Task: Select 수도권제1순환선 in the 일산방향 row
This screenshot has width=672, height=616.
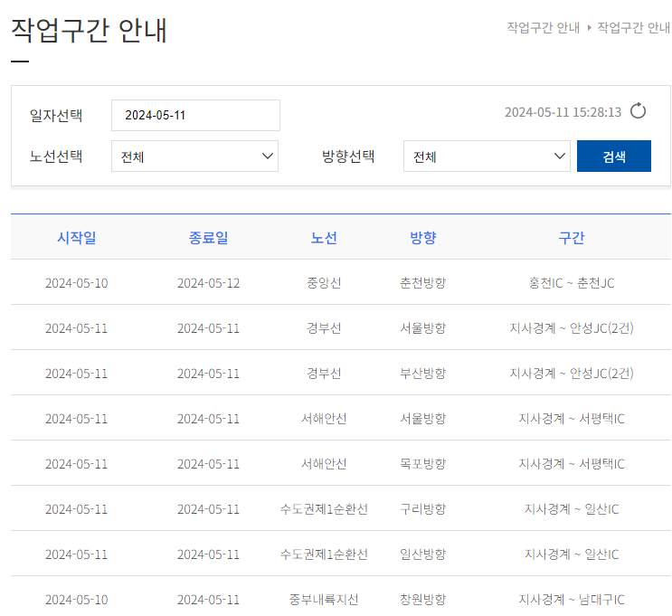Action: coord(324,554)
